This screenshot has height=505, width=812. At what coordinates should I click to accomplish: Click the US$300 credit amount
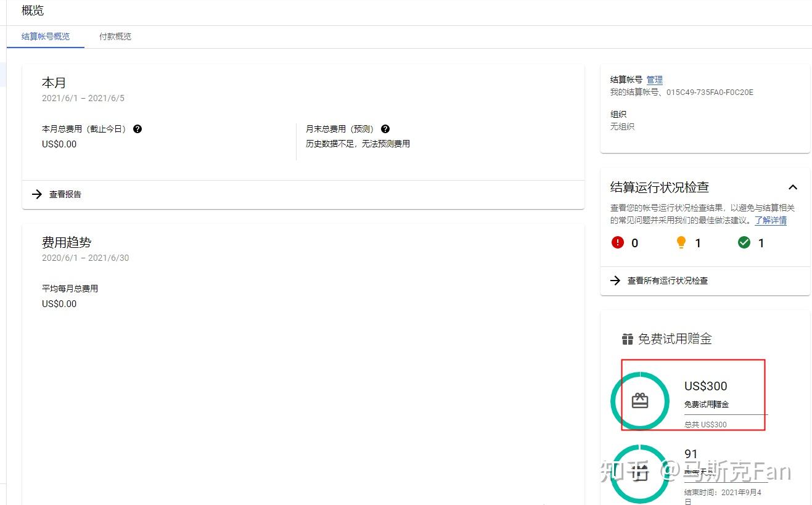(x=706, y=386)
